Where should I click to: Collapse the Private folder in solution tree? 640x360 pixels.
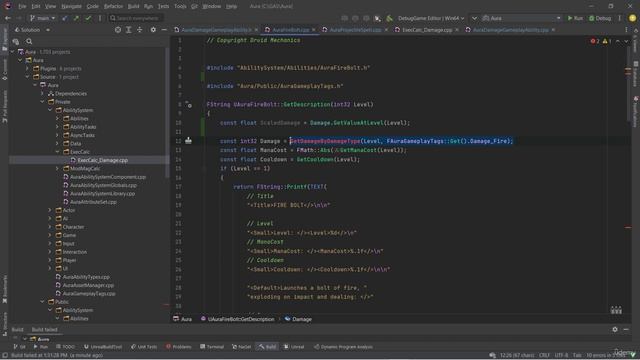pyautogui.click(x=42, y=102)
